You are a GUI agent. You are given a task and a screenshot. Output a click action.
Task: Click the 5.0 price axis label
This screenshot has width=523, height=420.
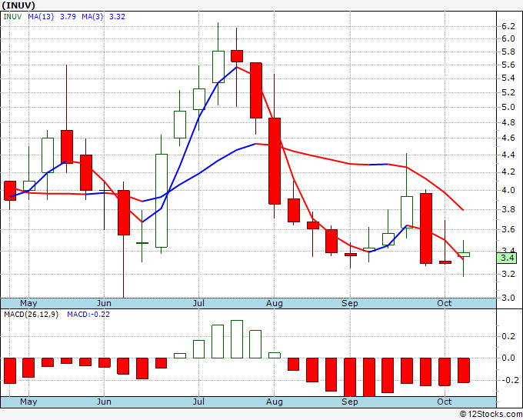tap(508, 107)
